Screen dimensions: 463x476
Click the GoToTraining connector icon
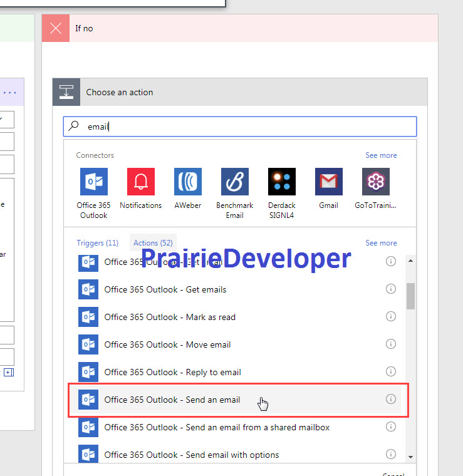(376, 182)
